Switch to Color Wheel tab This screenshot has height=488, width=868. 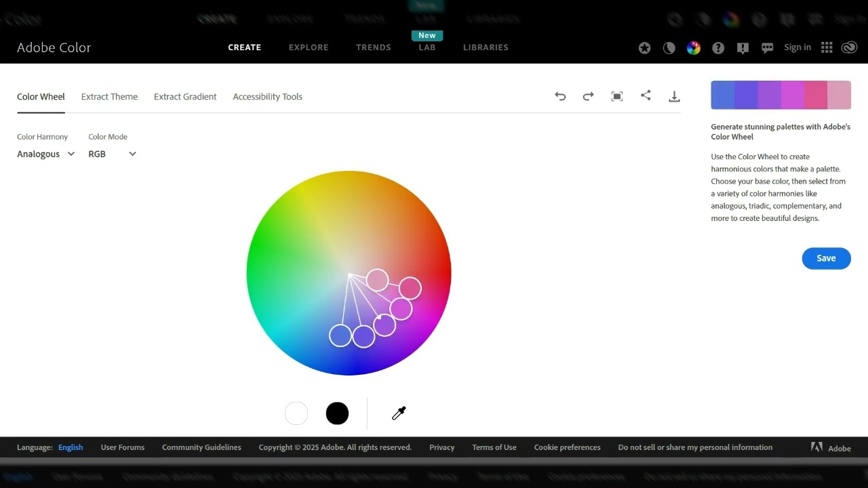click(41, 97)
